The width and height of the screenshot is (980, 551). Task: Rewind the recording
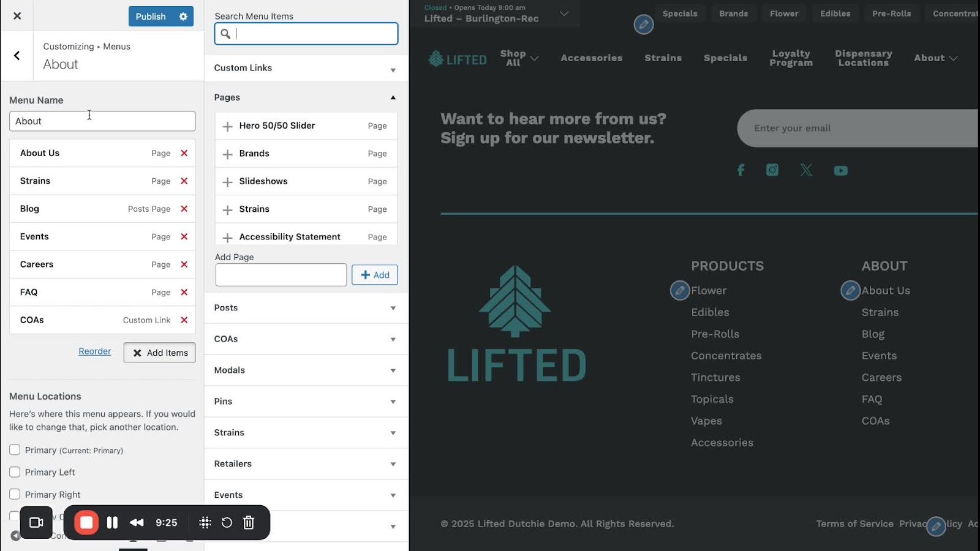[137, 523]
